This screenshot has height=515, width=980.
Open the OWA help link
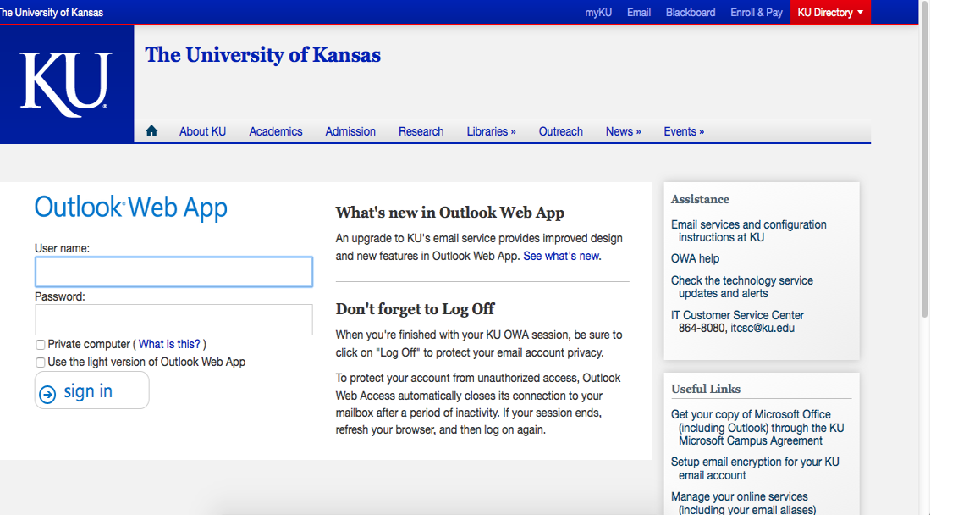click(695, 258)
